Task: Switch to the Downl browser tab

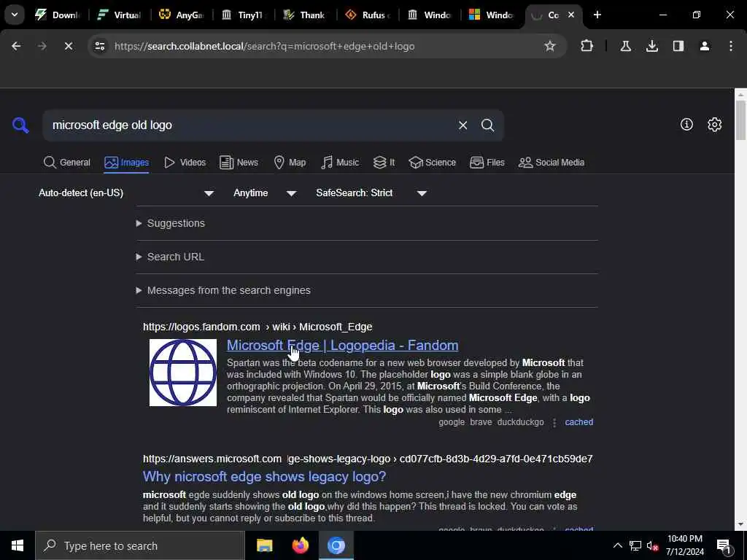Action: pyautogui.click(x=56, y=15)
